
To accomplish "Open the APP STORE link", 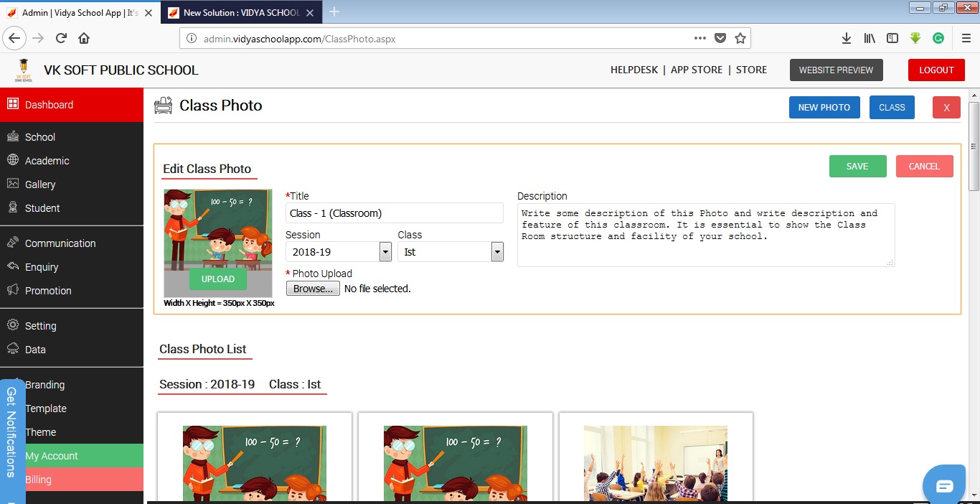I will tap(697, 70).
